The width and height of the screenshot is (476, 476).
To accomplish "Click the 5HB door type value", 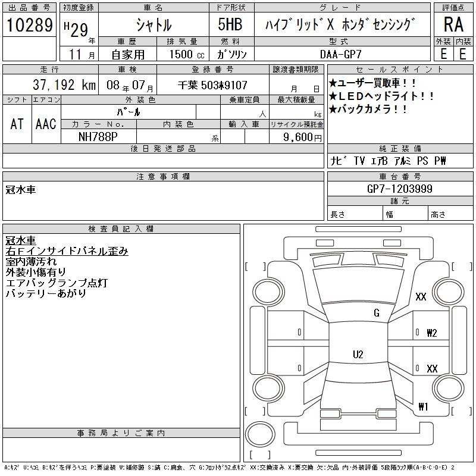I will click(x=230, y=24).
